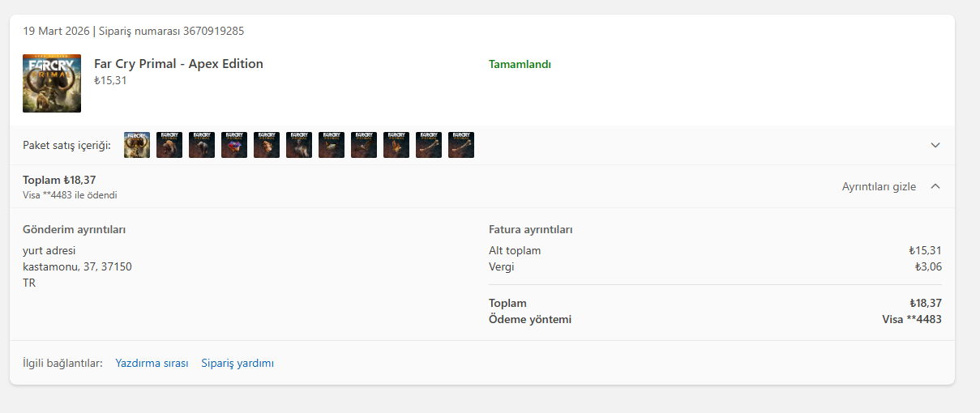Open the large Far Cry Primal cover art
Viewport: 980px width, 413px height.
pyautogui.click(x=52, y=83)
